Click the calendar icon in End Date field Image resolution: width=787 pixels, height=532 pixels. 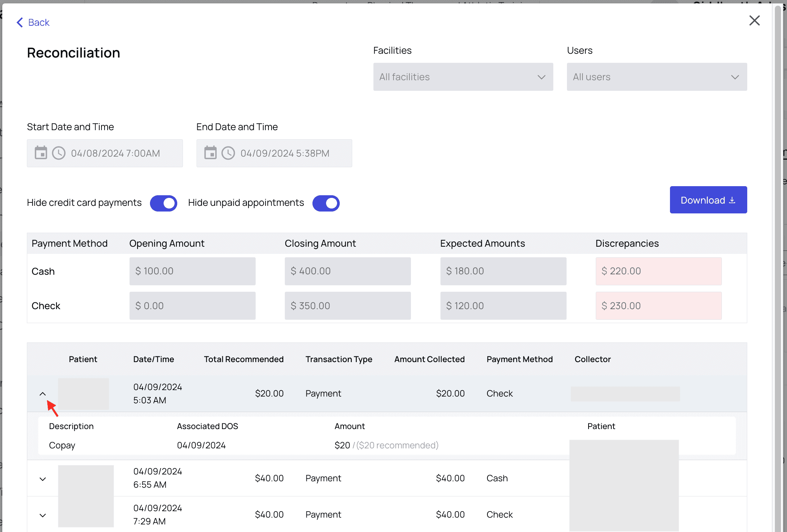tap(210, 153)
